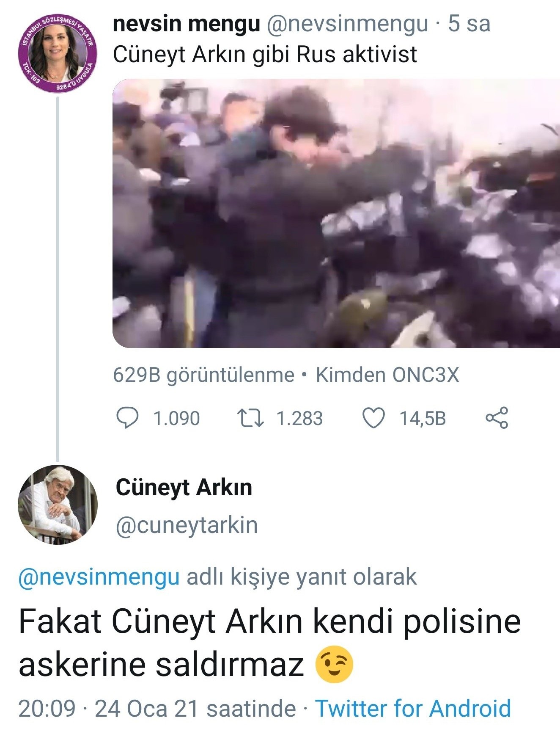Click the nevsin mengu display name
This screenshot has width=560, height=737.
(x=187, y=24)
